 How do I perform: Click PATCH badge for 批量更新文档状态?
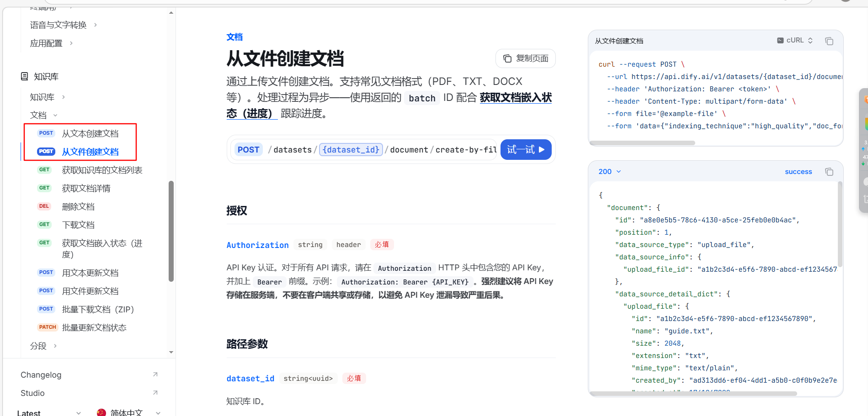(47, 327)
